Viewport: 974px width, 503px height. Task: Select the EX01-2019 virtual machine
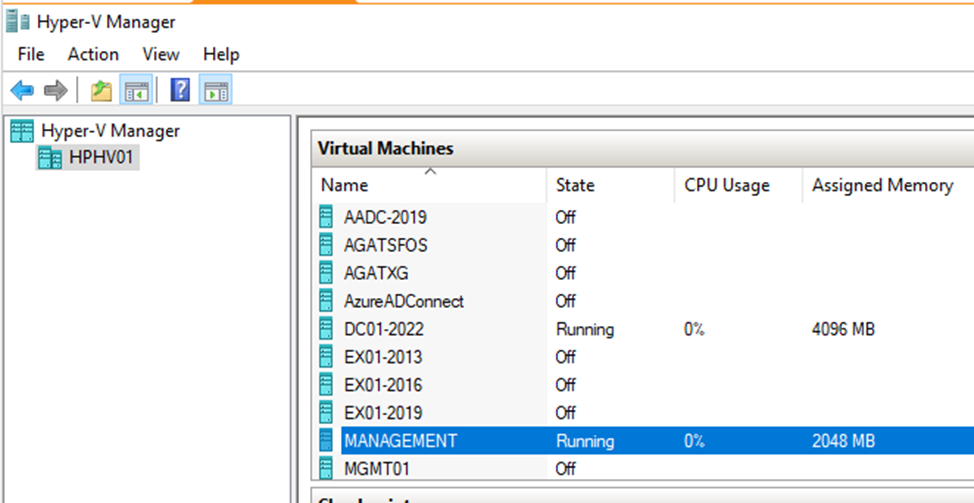383,412
